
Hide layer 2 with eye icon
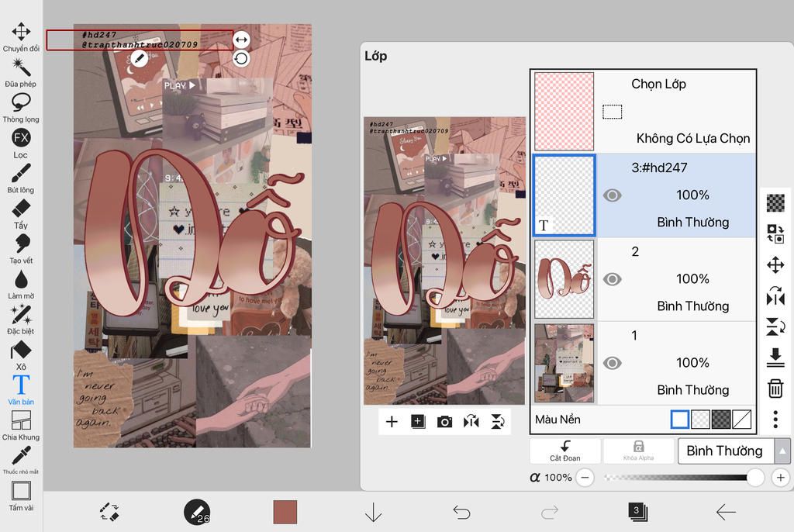click(613, 279)
